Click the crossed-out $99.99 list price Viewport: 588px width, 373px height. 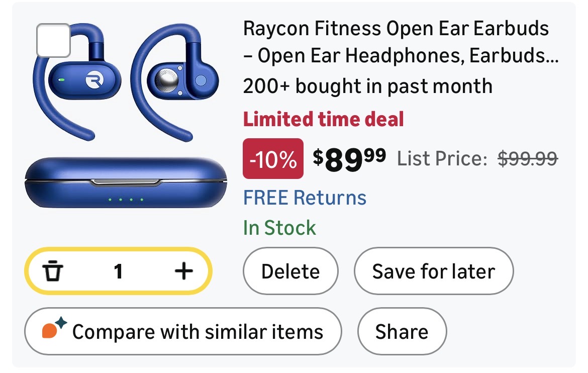point(527,159)
